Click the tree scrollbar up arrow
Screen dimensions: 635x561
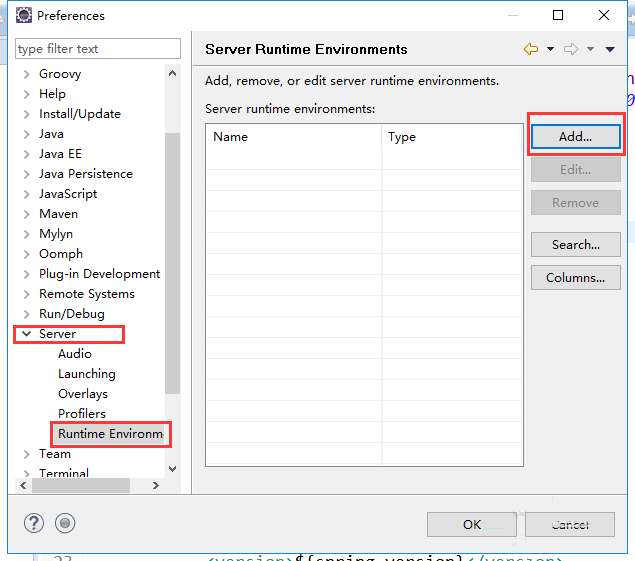click(x=173, y=73)
